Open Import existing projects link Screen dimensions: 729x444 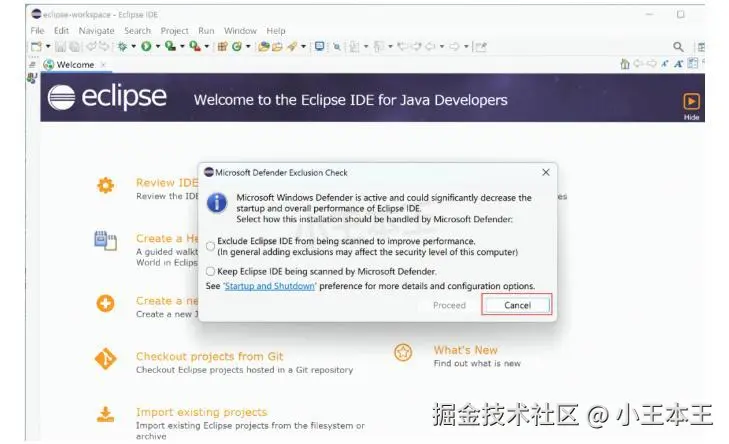201,412
